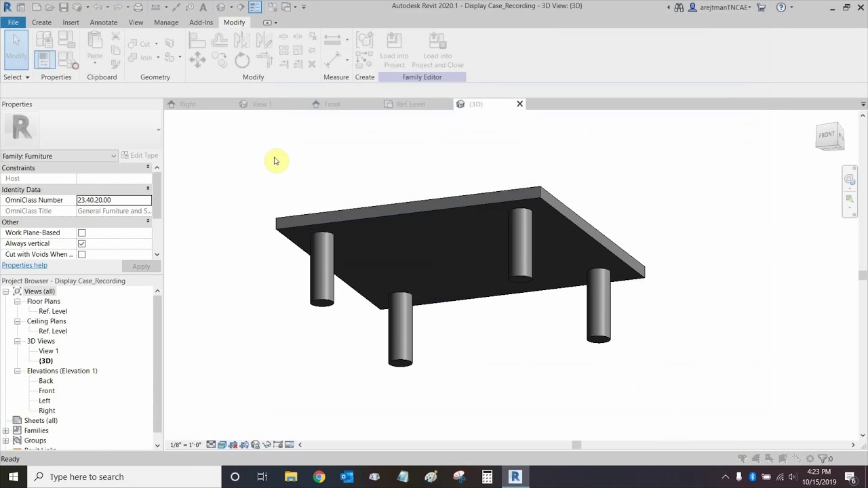
Task: Select the Modify arrow tool in ribbon
Action: (x=16, y=49)
